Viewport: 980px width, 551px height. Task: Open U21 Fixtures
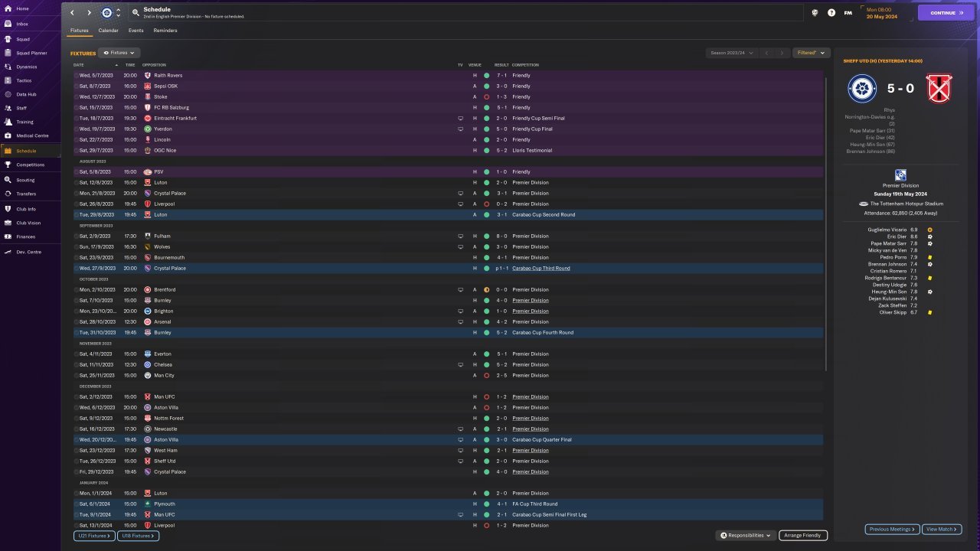tap(94, 536)
